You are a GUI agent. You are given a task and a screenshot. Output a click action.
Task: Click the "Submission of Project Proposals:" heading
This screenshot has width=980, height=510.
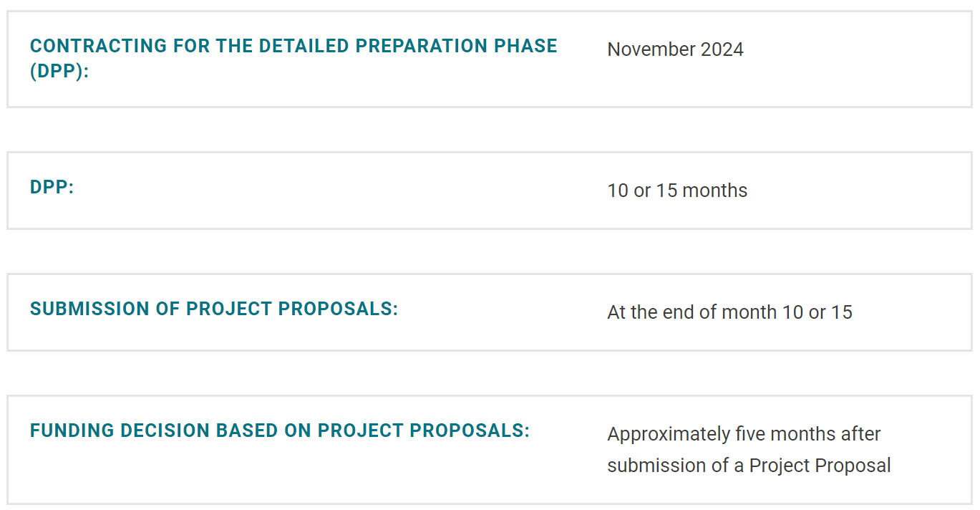click(214, 309)
